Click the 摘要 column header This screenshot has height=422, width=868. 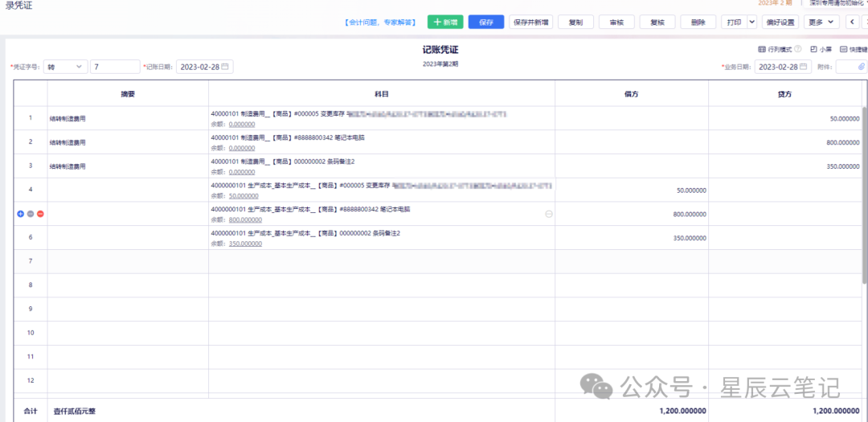click(128, 94)
